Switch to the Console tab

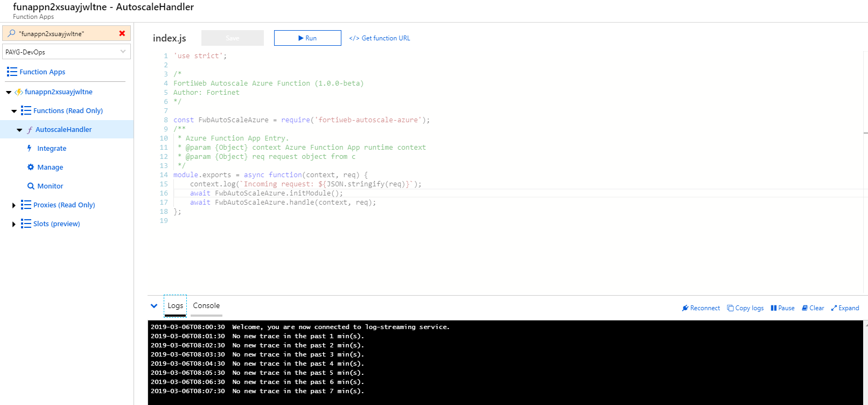click(x=206, y=305)
